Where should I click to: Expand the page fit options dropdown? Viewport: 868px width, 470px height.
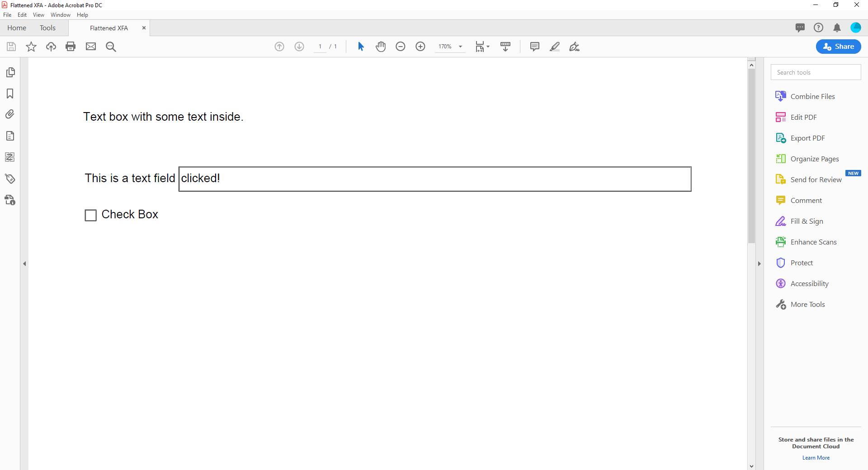pos(487,47)
